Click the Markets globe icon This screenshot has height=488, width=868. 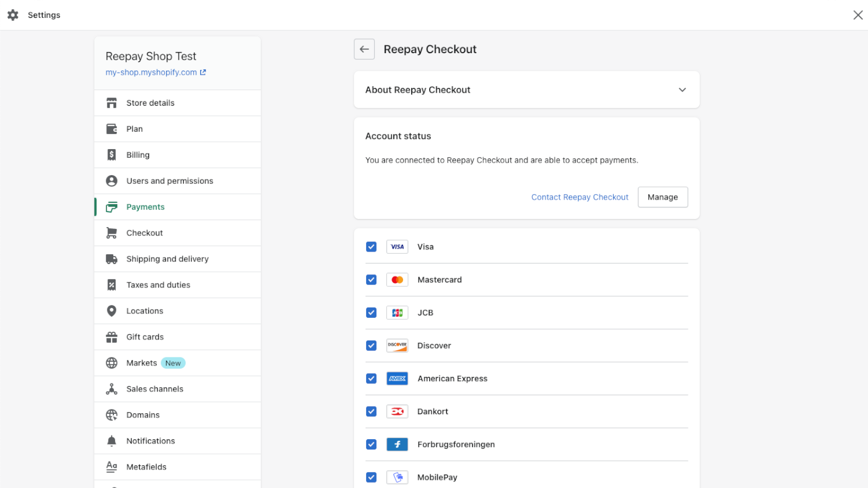[x=112, y=363]
